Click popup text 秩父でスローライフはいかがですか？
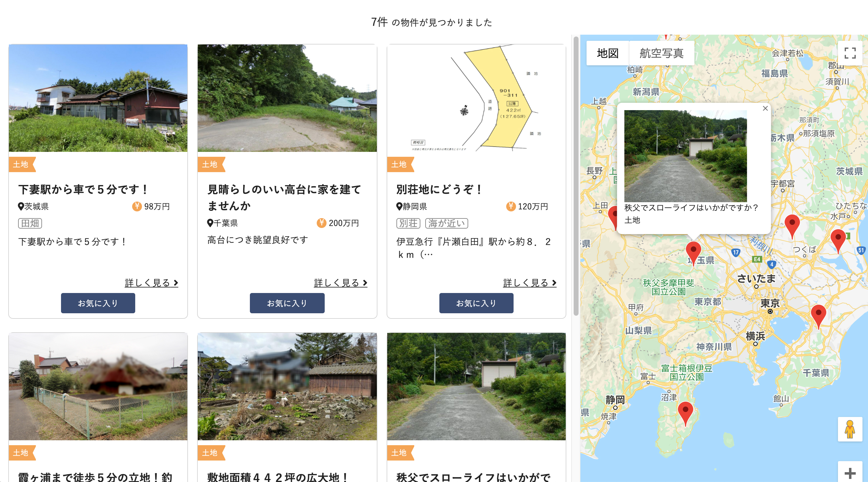Viewport: 868px width, 482px height. point(691,207)
